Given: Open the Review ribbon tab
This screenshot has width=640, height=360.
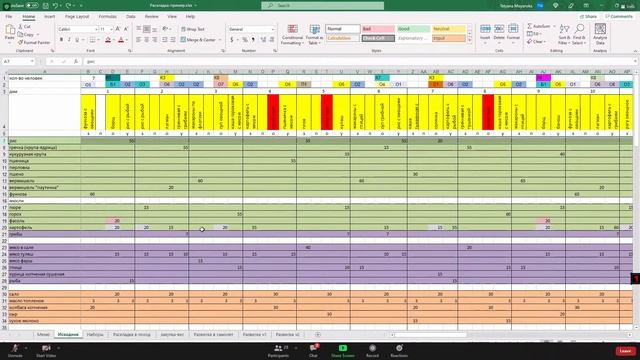Looking at the screenshot, I should pyautogui.click(x=151, y=16).
